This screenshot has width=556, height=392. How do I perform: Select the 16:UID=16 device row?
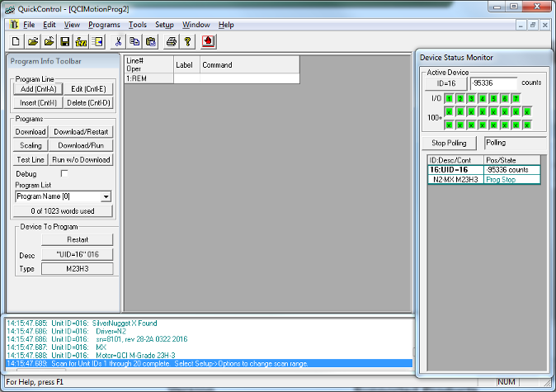pos(455,169)
